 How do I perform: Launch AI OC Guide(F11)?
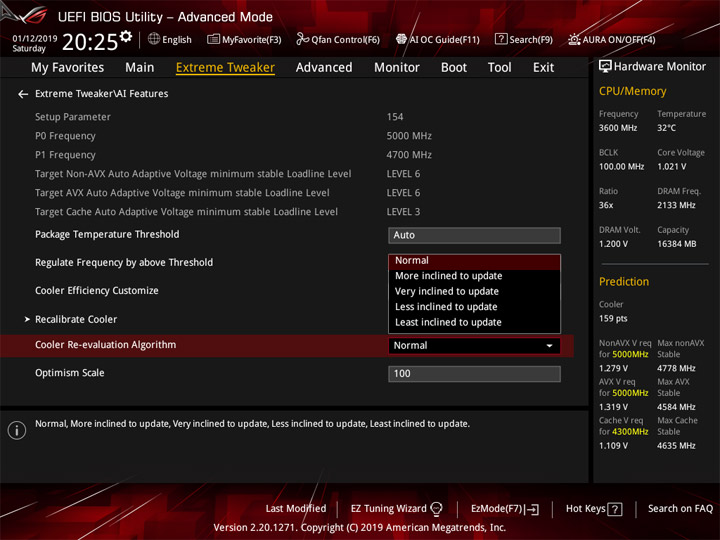coord(438,39)
